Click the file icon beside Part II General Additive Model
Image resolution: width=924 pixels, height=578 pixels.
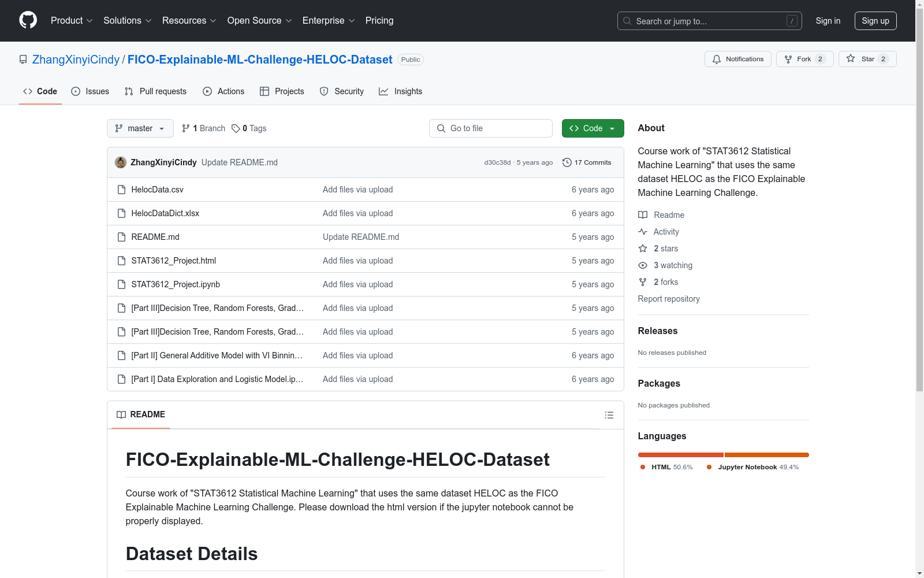coord(121,355)
